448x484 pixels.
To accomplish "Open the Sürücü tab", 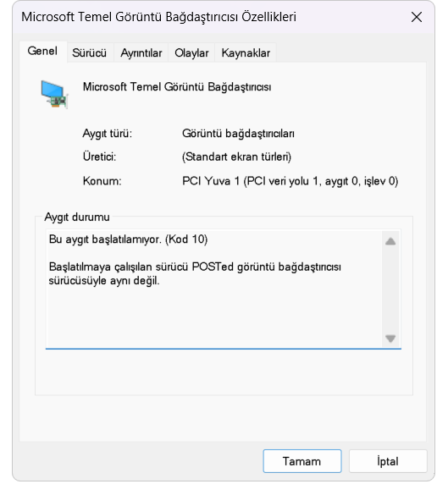I will pyautogui.click(x=89, y=52).
